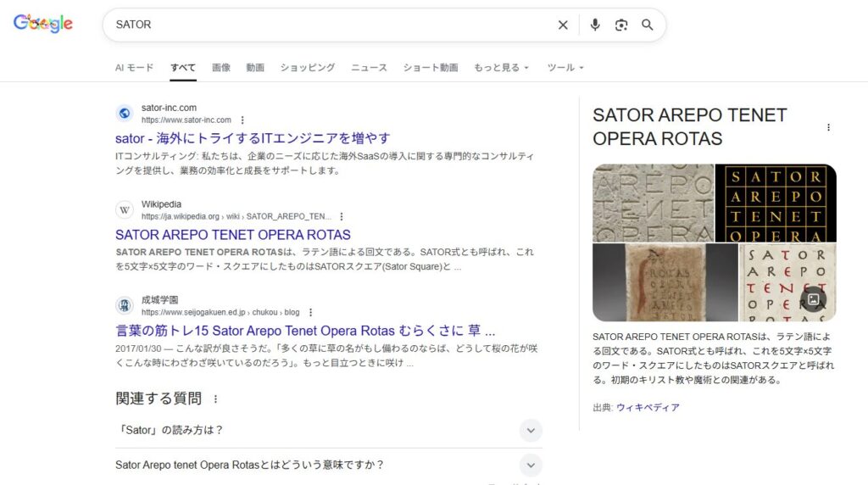Image resolution: width=868 pixels, height=485 pixels.
Task: Click the Google logo
Action: click(x=43, y=25)
